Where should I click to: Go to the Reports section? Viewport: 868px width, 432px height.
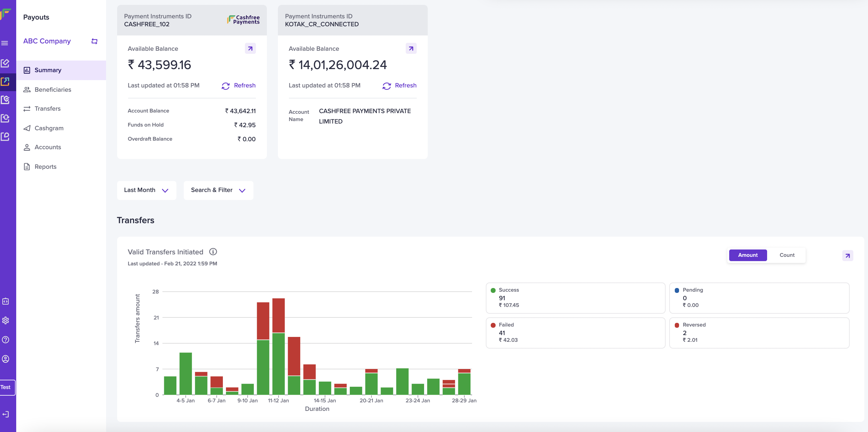[46, 167]
